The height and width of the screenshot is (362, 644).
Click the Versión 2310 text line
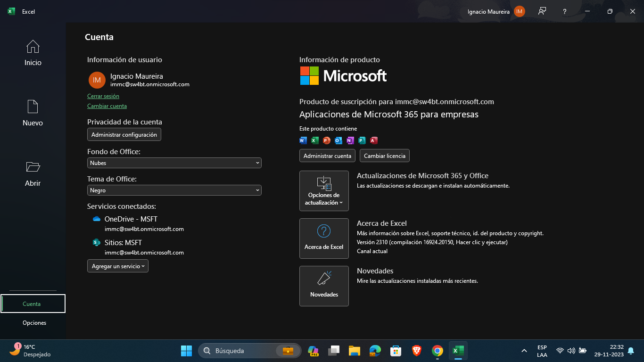coord(432,242)
